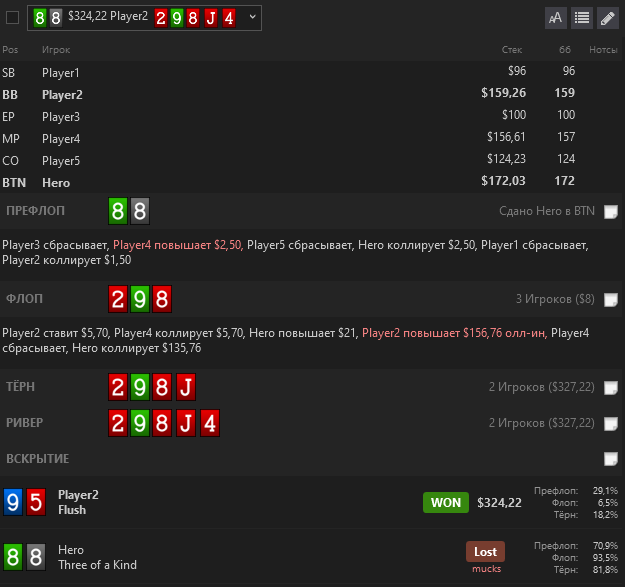Add a note on the ТЁРН street
Image resolution: width=625 pixels, height=587 pixels.
[x=611, y=387]
